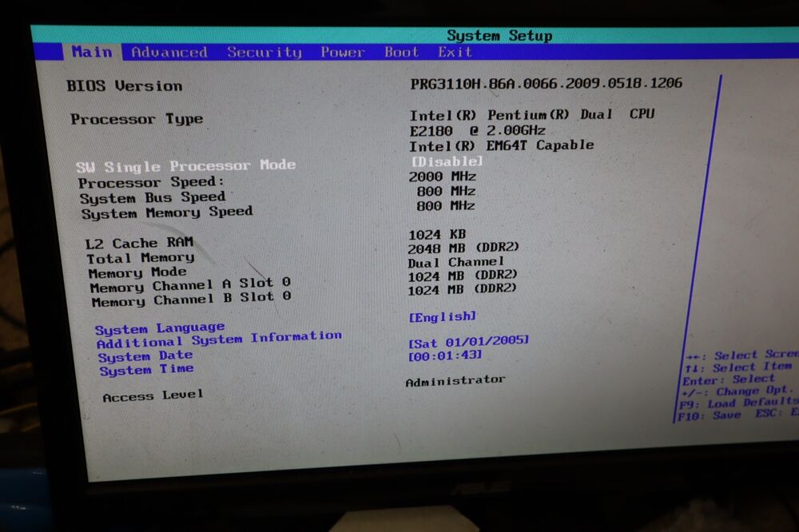Click the Total Memory label
The height and width of the screenshot is (532, 799).
[140, 258]
